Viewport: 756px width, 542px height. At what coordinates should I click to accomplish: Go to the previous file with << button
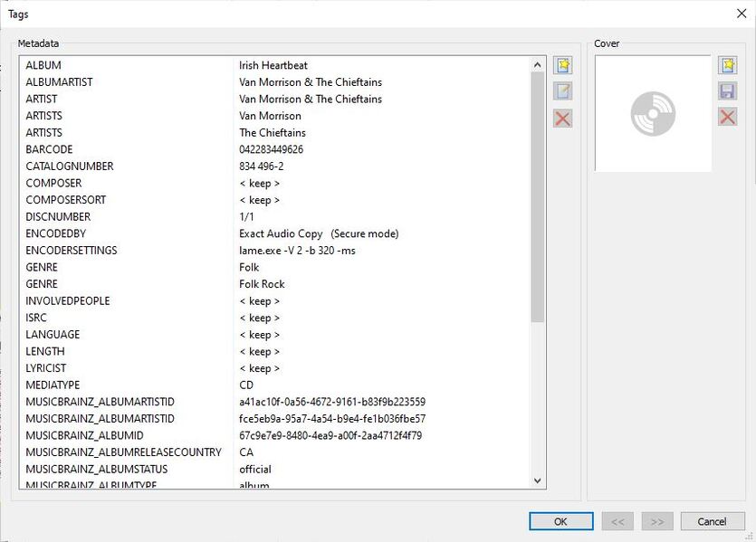click(x=617, y=521)
